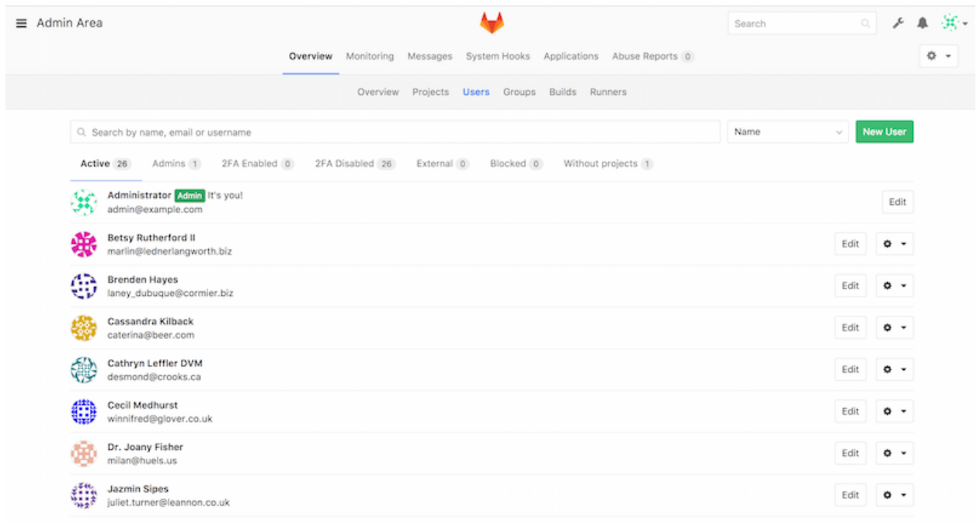This screenshot has width=980, height=523.
Task: Click Brenden Hayes's avatar
Action: (84, 287)
